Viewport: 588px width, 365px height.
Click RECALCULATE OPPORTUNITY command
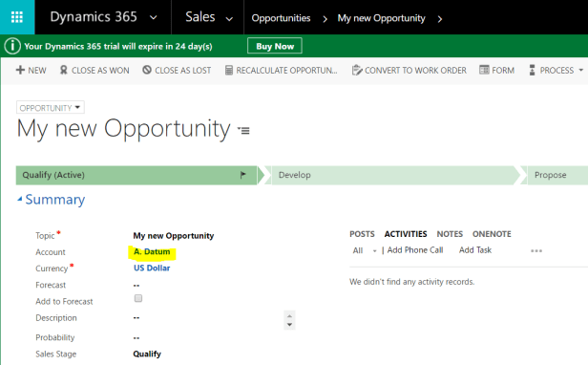coord(286,70)
